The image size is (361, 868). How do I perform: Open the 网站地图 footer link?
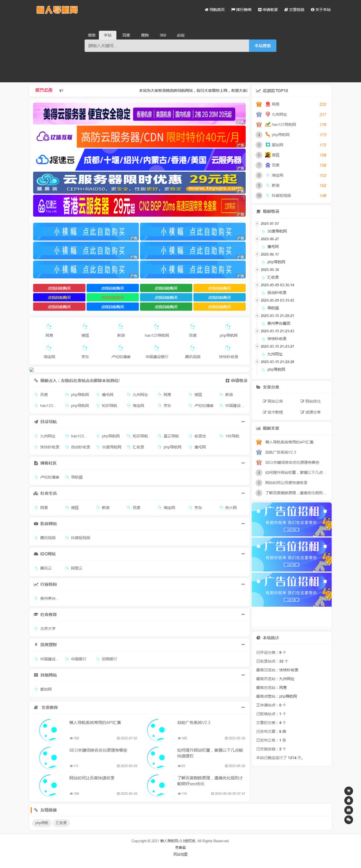point(180,854)
